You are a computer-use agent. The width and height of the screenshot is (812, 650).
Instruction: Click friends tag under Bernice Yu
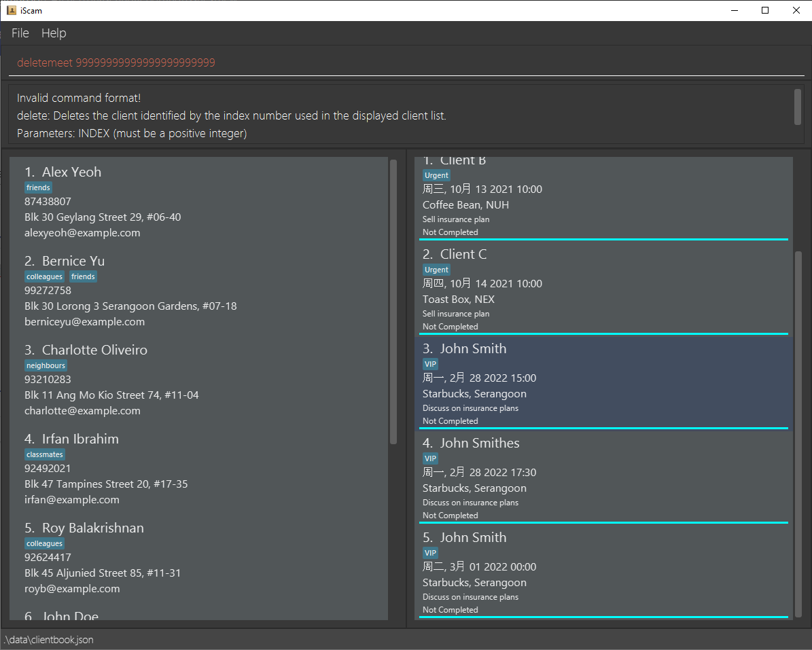(x=83, y=276)
